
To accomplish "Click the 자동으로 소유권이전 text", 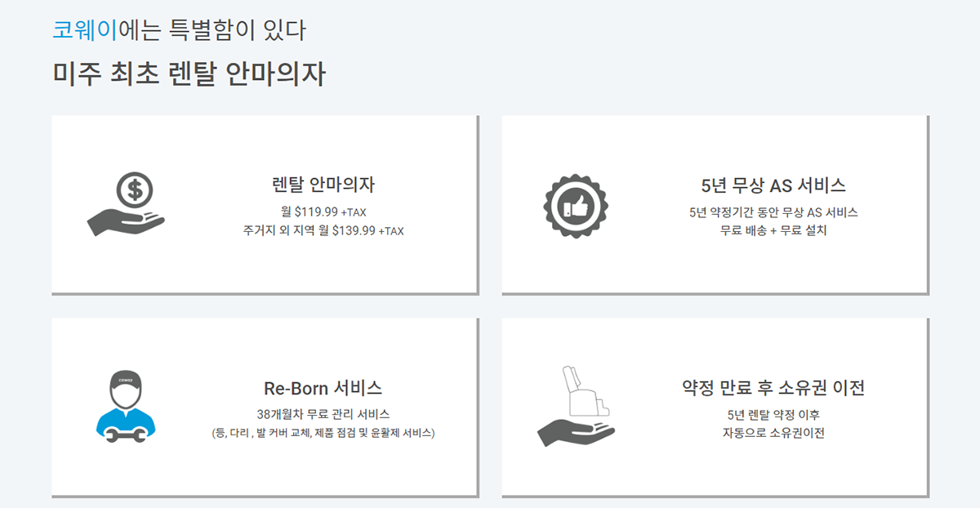I will (773, 433).
